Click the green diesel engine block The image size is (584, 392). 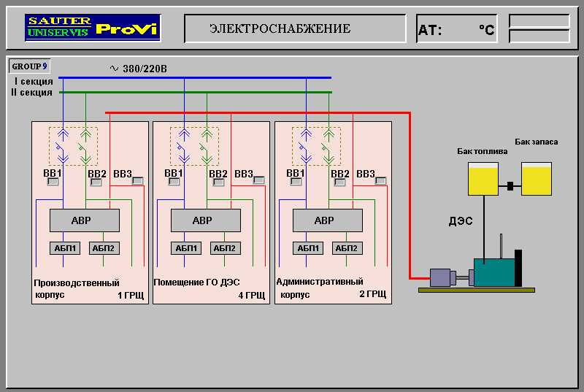point(495,272)
